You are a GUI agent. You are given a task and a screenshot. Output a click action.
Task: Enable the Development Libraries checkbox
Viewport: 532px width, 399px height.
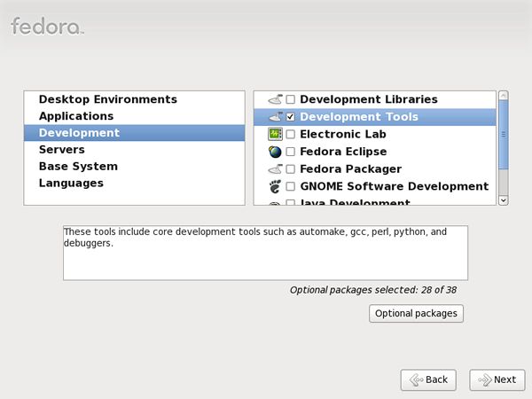(291, 99)
